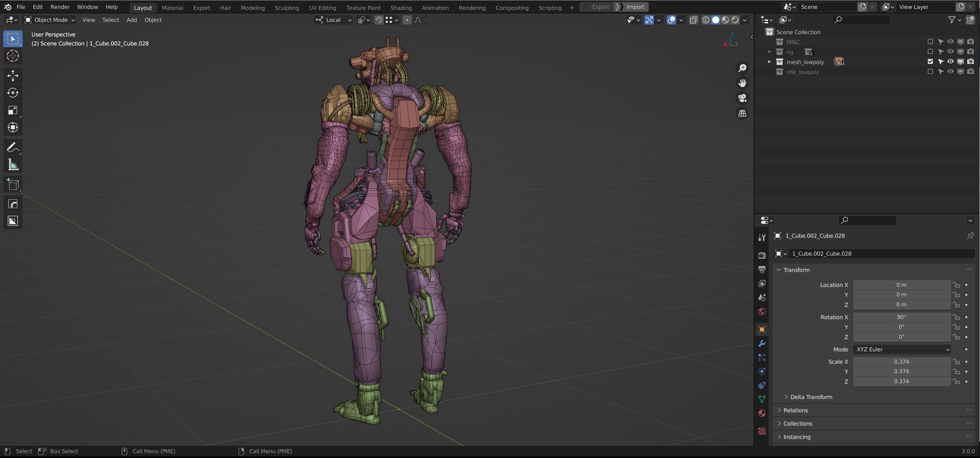
Task: Open the Tool properties tab
Action: pos(762,238)
